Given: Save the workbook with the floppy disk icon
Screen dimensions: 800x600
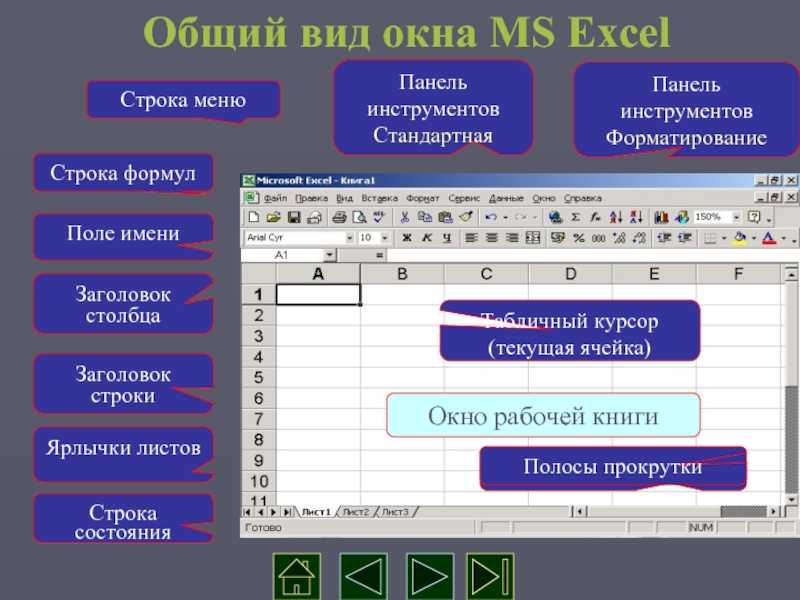Looking at the screenshot, I should 294,217.
